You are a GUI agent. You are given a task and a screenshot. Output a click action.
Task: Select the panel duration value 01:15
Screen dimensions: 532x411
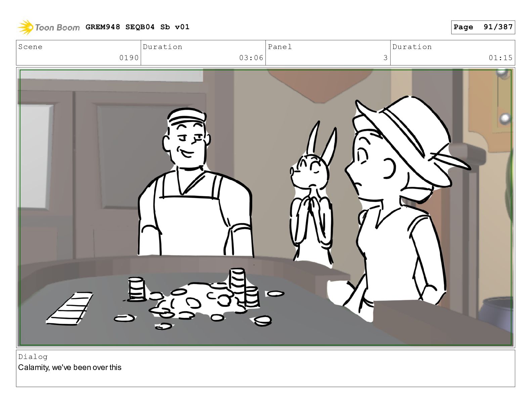click(500, 58)
